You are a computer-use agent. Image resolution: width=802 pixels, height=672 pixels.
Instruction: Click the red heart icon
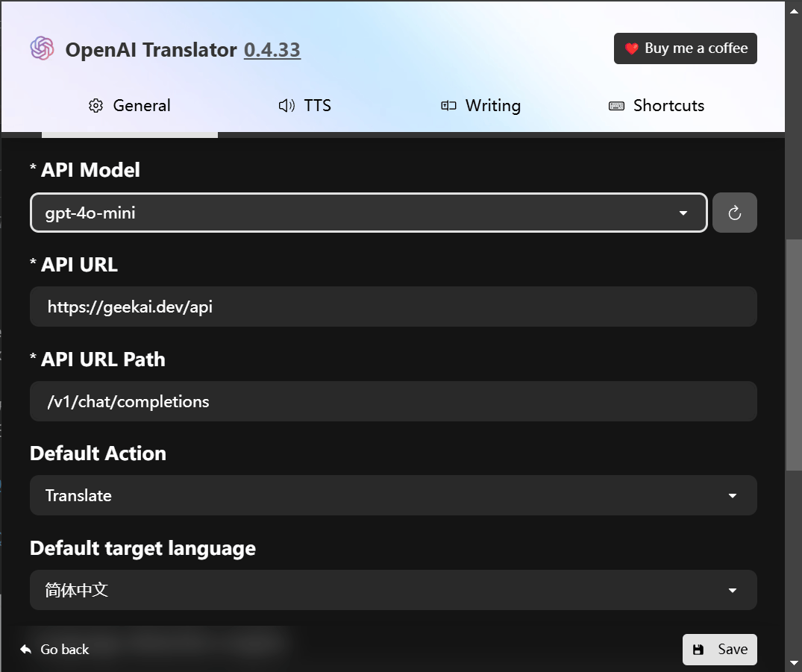[x=632, y=48]
